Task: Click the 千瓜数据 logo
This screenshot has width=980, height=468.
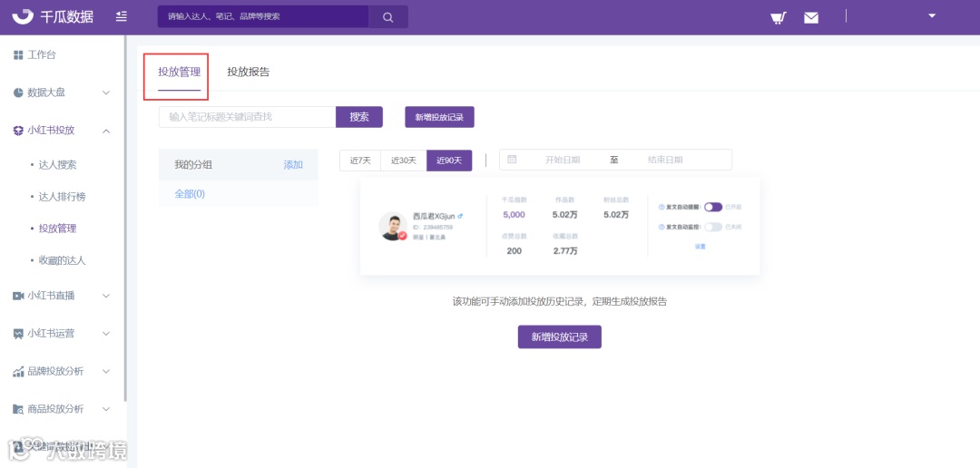Action: [53, 17]
